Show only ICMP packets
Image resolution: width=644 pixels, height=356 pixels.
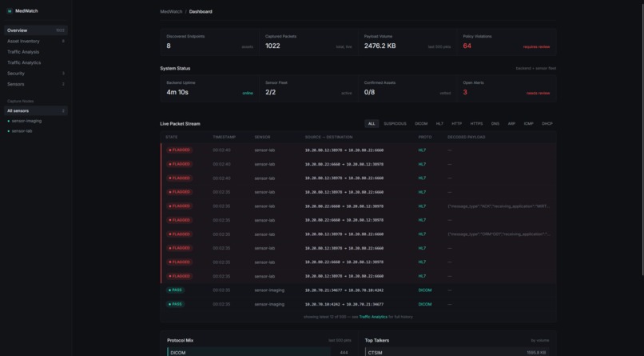click(529, 124)
